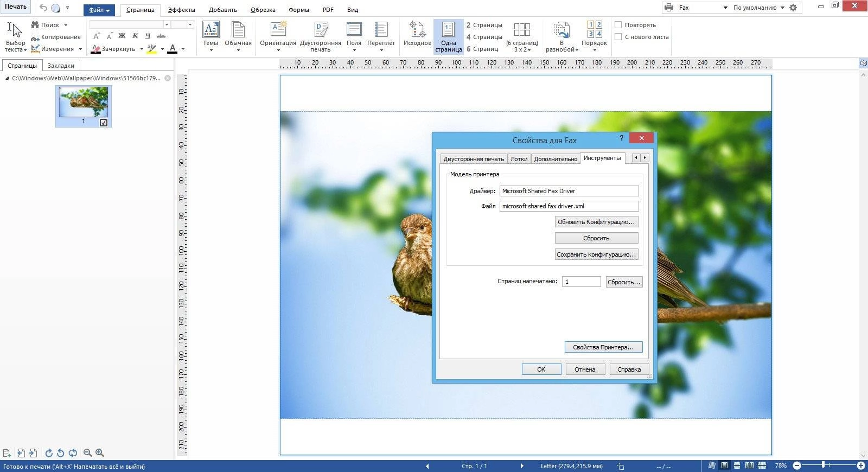
Task: Click the Выбор текста selection tool
Action: [x=15, y=37]
